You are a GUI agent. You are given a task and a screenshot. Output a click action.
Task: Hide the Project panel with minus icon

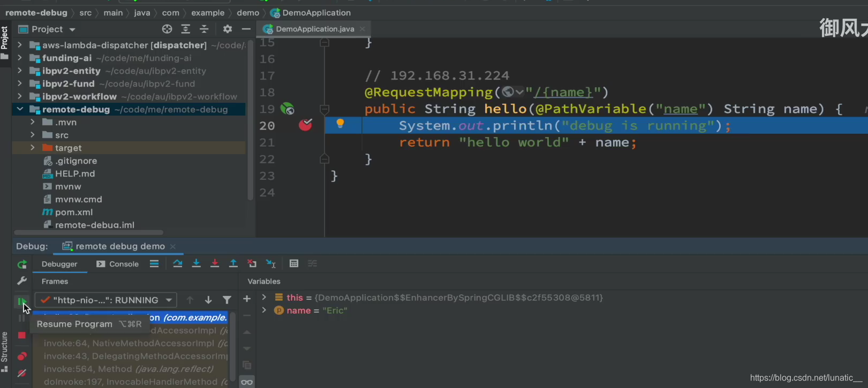pyautogui.click(x=246, y=29)
